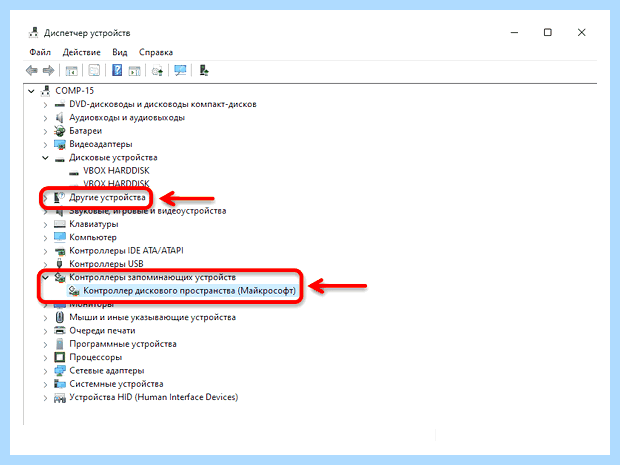Select Контроллер дискового пространства (Майкрософт)
The height and width of the screenshot is (465, 620).
tap(189, 291)
